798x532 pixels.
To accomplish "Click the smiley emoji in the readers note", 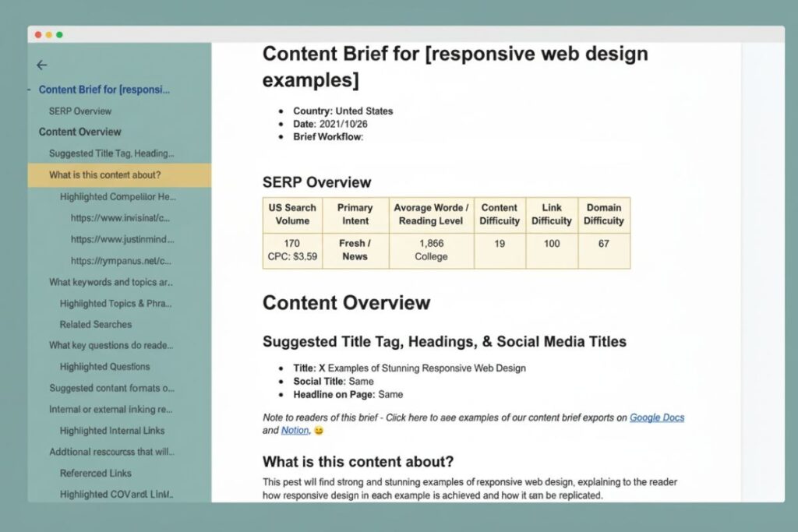I will point(319,429).
